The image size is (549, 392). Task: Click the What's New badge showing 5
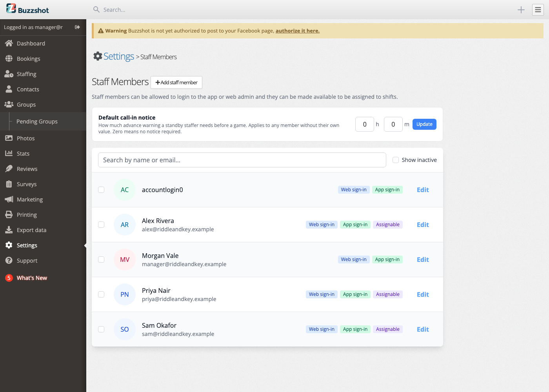pos(9,278)
